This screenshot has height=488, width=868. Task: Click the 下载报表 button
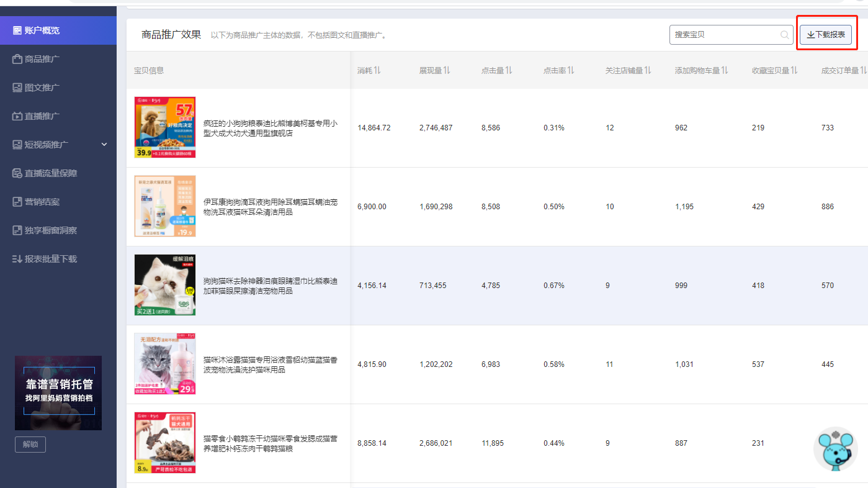[x=826, y=35]
